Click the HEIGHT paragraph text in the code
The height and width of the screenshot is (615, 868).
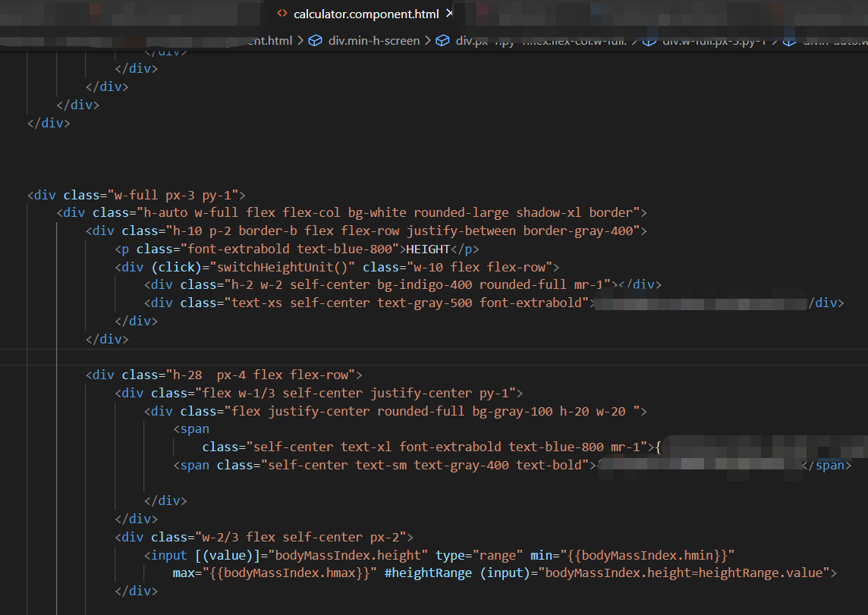[426, 248]
